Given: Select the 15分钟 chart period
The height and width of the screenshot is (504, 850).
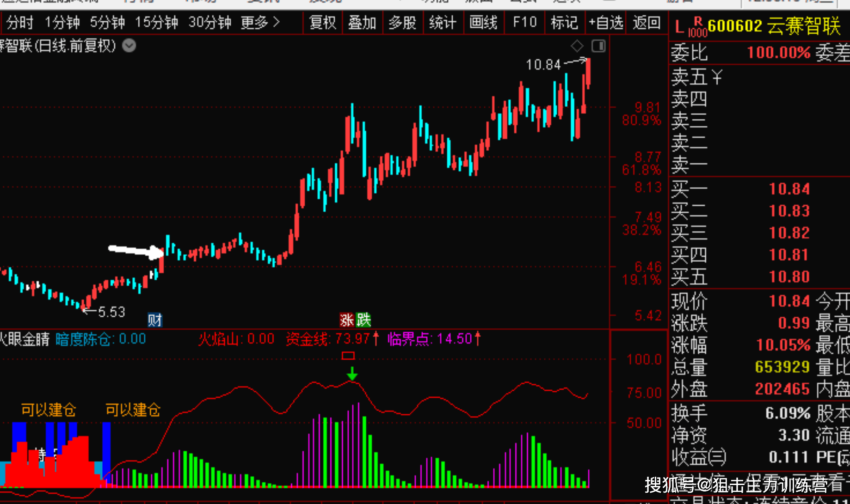Looking at the screenshot, I should [156, 22].
